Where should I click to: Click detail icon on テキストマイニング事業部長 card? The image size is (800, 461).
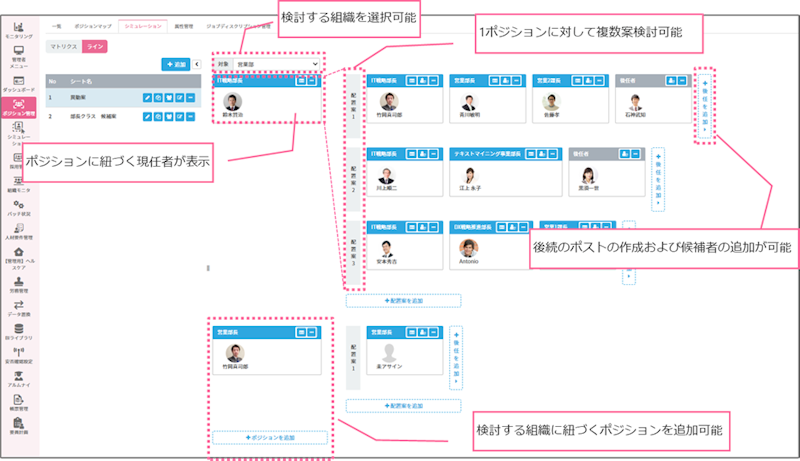coord(531,153)
